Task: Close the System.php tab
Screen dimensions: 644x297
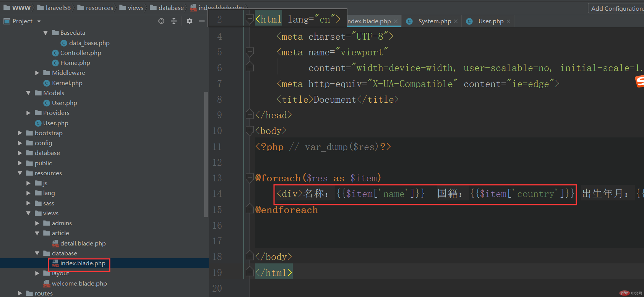Action: pos(456,21)
